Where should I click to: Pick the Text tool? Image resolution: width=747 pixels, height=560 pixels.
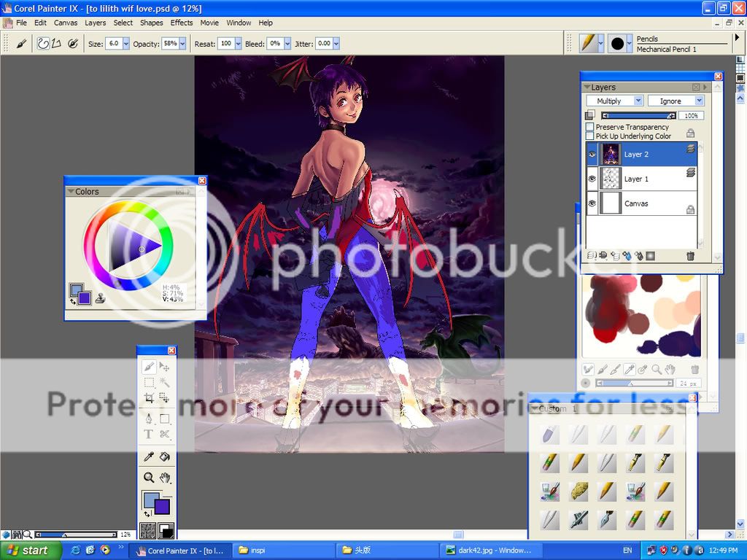[149, 434]
